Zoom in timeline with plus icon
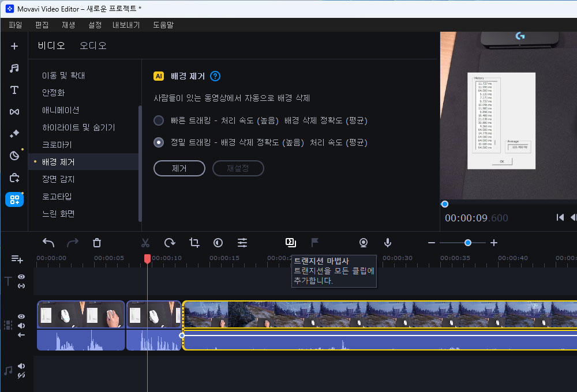577x392 pixels. (494, 243)
